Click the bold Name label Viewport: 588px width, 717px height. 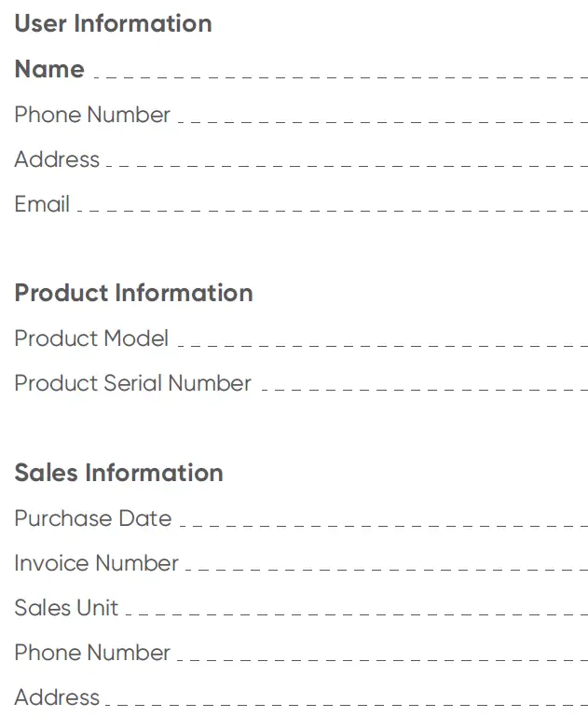point(49,69)
